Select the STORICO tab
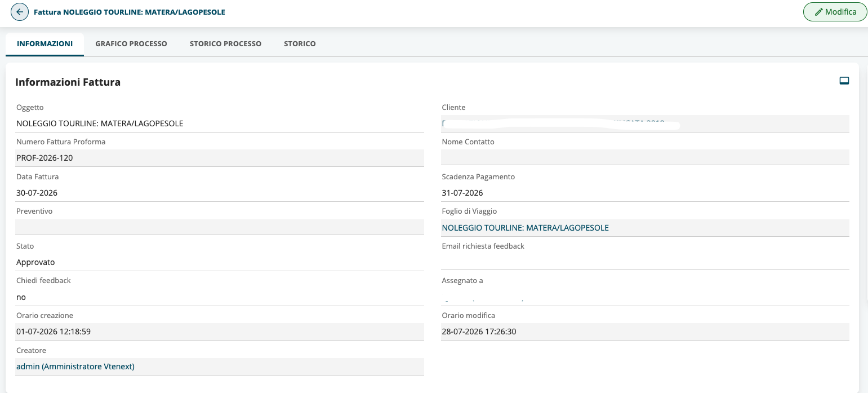868x393 pixels. coord(300,44)
